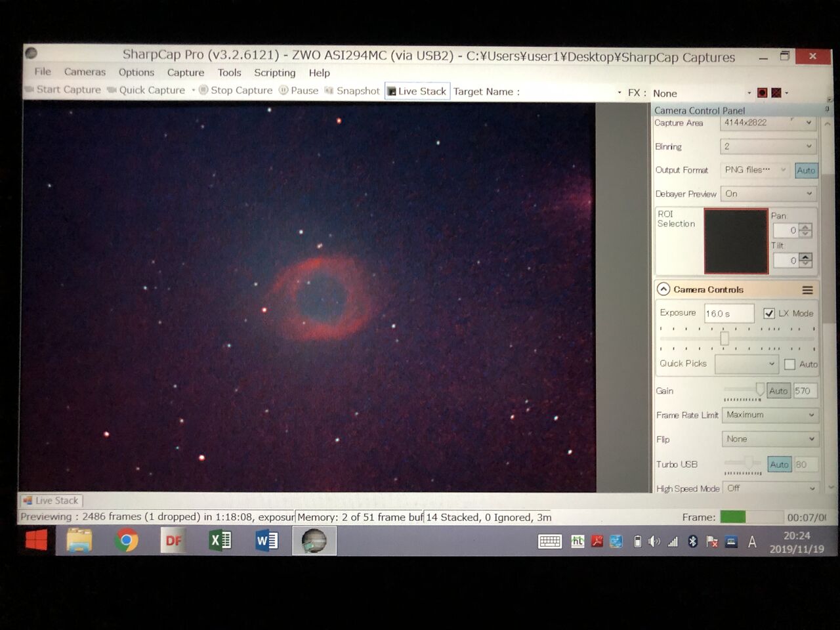
Task: Toggle the Live Stack button
Action: pyautogui.click(x=417, y=91)
